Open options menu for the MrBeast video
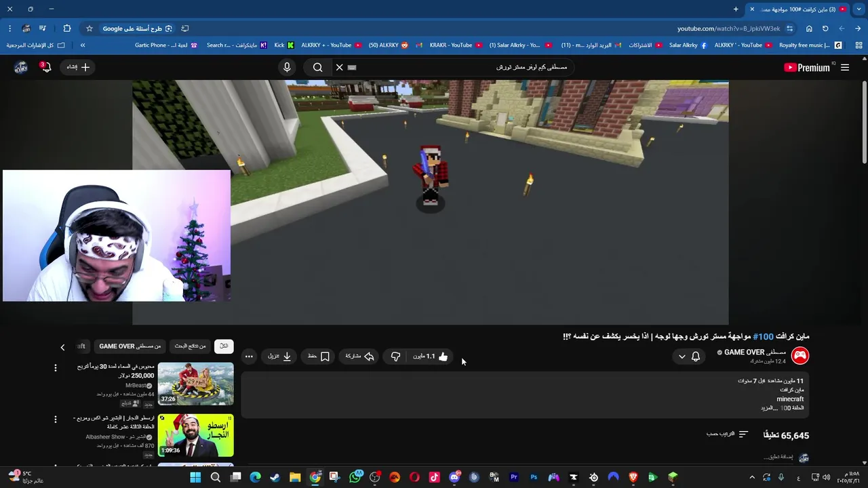This screenshot has height=488, width=868. pos(56,367)
